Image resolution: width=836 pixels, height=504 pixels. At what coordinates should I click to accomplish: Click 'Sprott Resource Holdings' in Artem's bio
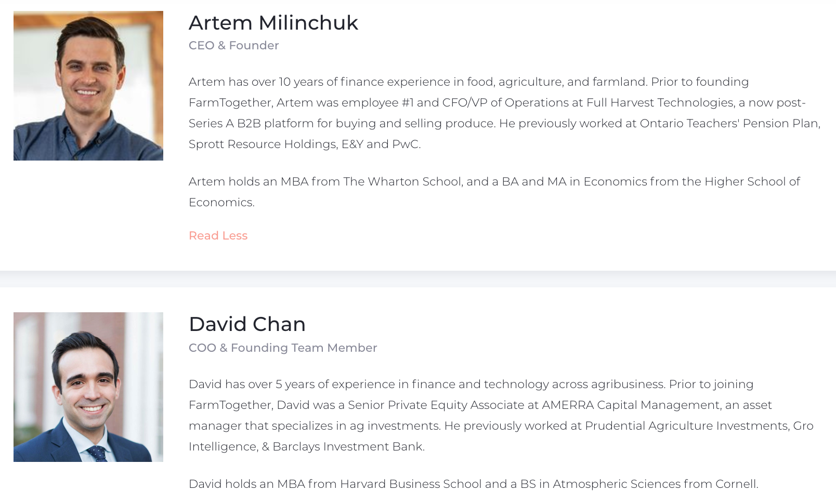262,144
